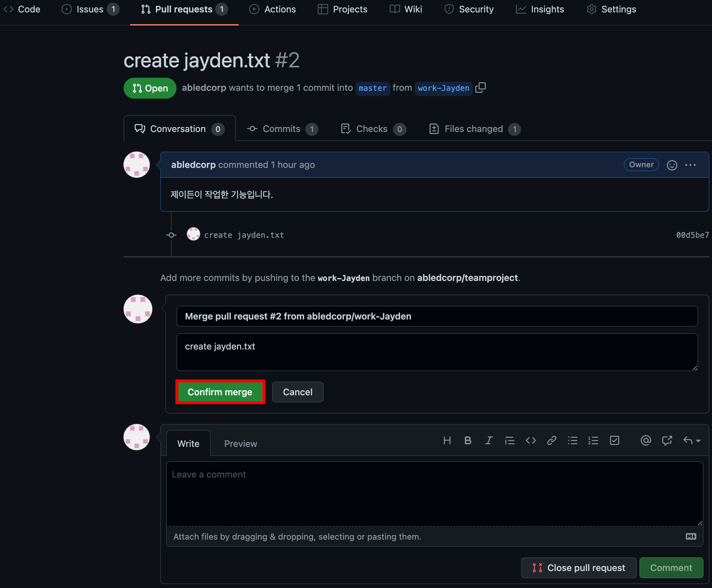Open the Commits tab
Viewport: 712px width, 588px height.
click(x=282, y=129)
